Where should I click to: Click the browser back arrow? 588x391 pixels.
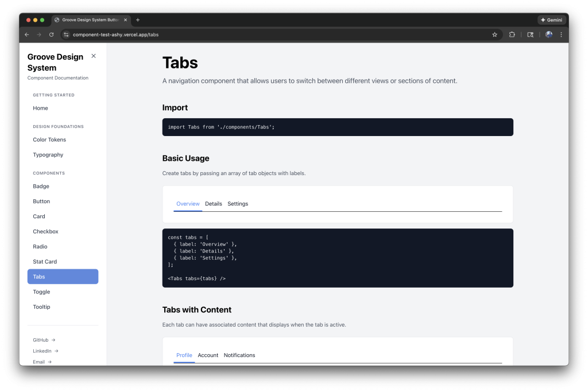pyautogui.click(x=27, y=34)
